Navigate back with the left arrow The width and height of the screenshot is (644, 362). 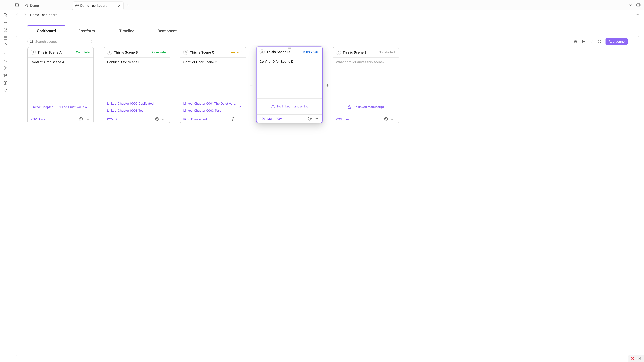click(x=17, y=15)
